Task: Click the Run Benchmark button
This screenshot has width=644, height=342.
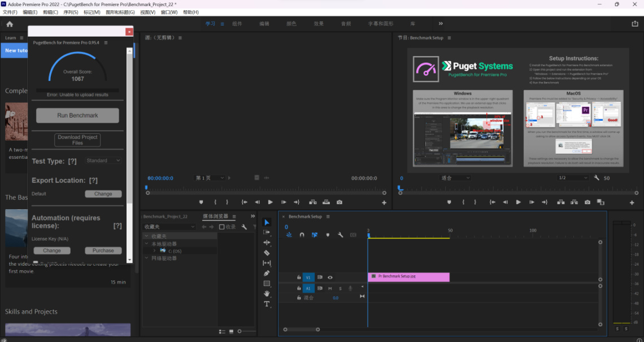Action: 77,115
